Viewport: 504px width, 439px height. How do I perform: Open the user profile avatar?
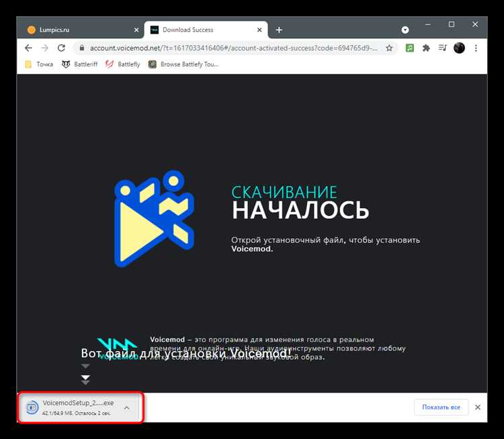point(459,48)
